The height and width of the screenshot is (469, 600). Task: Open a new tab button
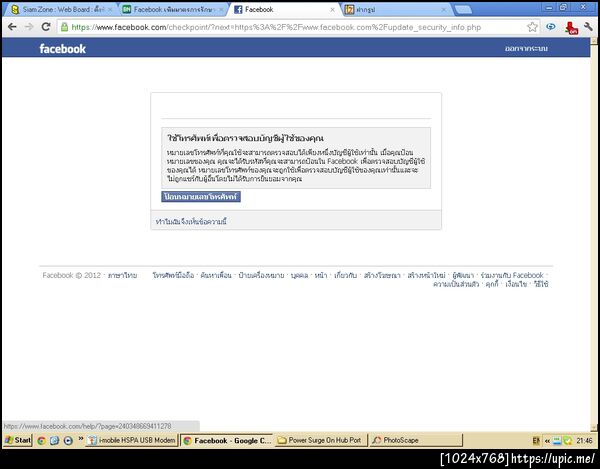463,10
